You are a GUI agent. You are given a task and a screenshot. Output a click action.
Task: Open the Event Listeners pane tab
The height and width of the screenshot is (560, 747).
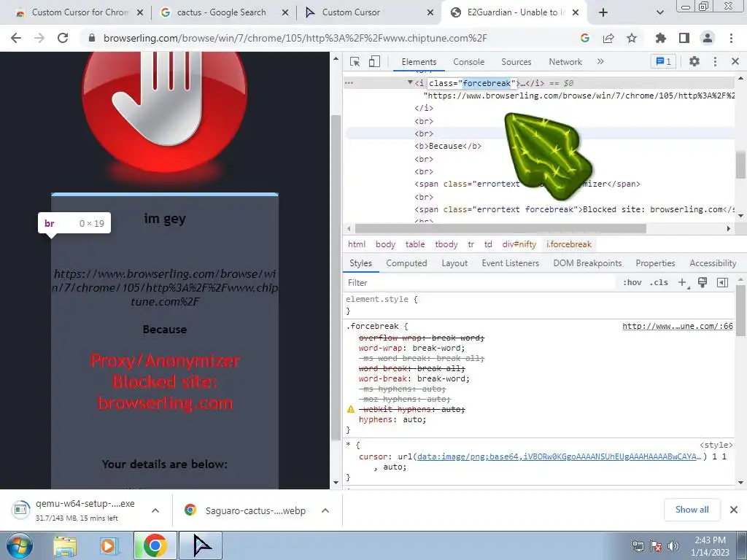(510, 263)
